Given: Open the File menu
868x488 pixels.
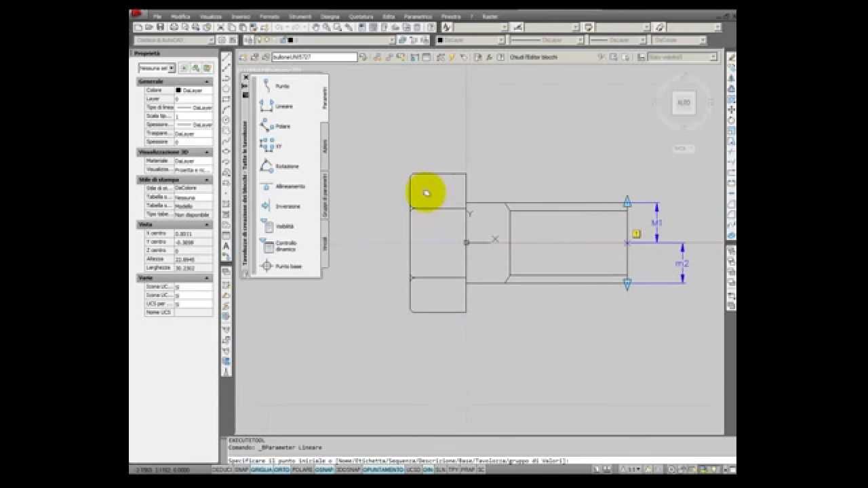Looking at the screenshot, I should pyautogui.click(x=157, y=16).
